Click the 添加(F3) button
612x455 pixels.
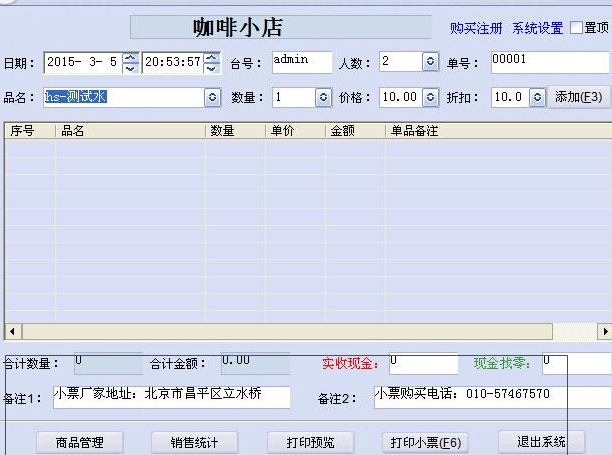click(578, 97)
